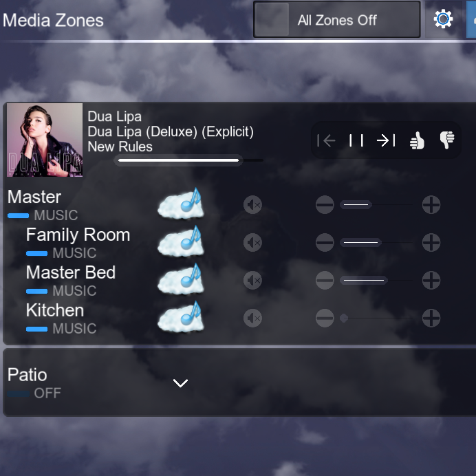Open the Family Room music source icon
The image size is (476, 476).
181,241
